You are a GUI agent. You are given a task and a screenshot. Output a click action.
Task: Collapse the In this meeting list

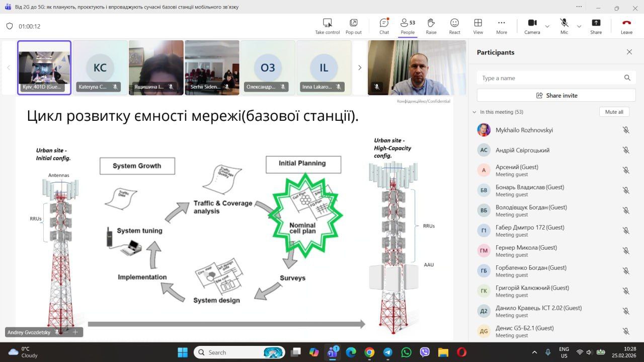click(x=474, y=112)
